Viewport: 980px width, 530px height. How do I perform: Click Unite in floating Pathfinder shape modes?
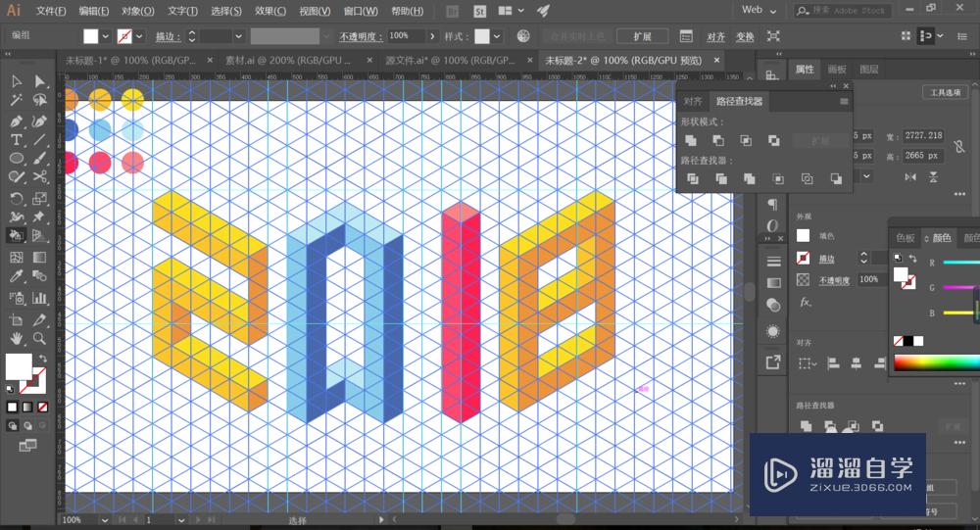pos(691,141)
